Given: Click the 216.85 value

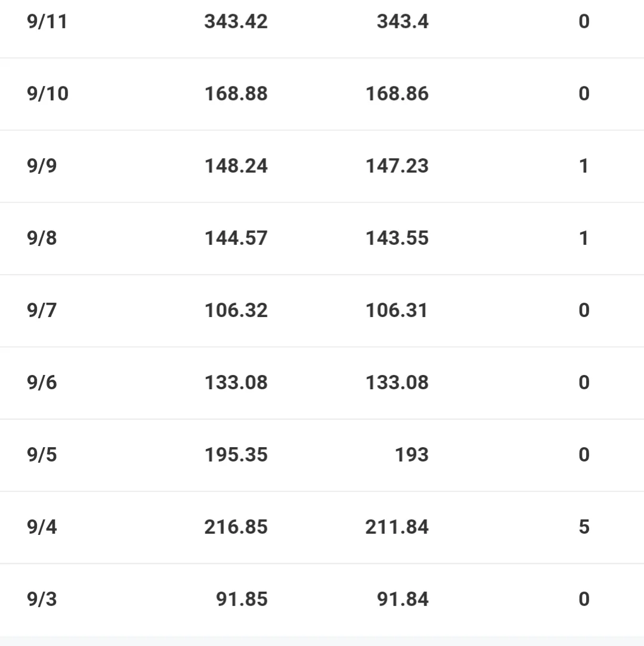Looking at the screenshot, I should pyautogui.click(x=236, y=527).
